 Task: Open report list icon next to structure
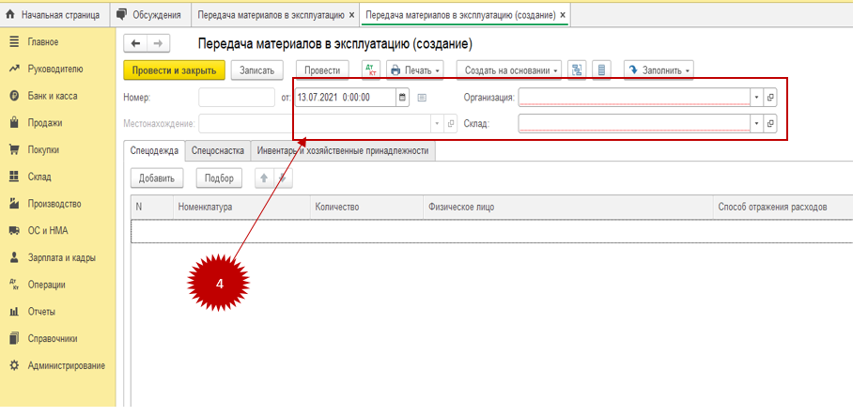(601, 70)
